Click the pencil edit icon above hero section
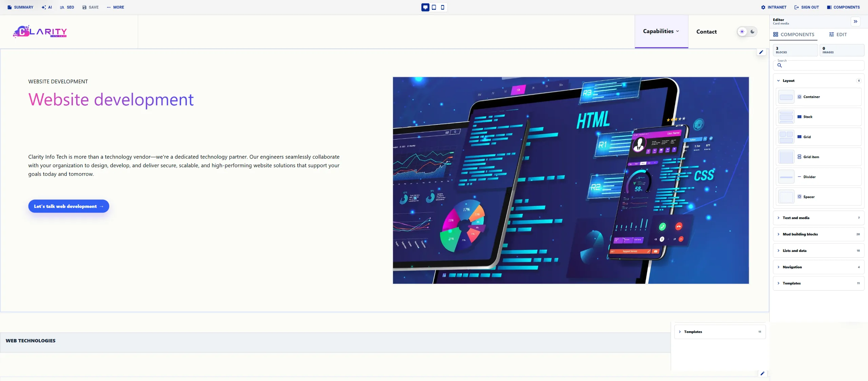868x381 pixels. pyautogui.click(x=761, y=52)
